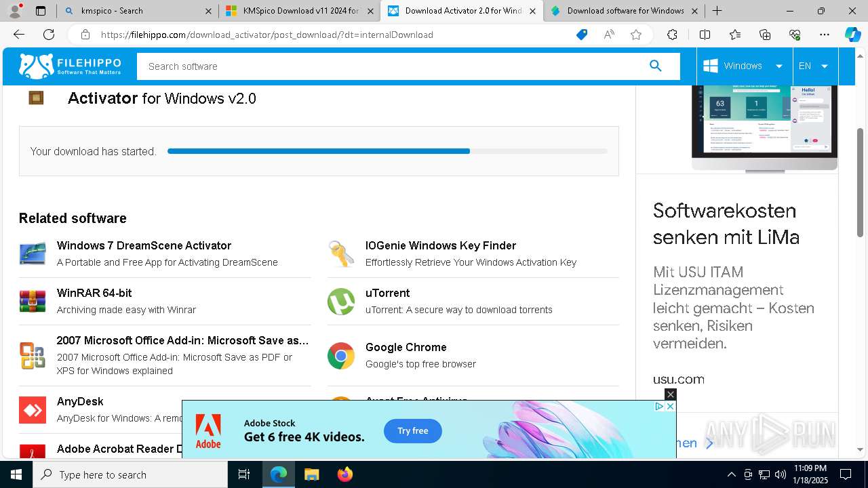The width and height of the screenshot is (868, 488).
Task: Open Split screen view
Action: 705,35
